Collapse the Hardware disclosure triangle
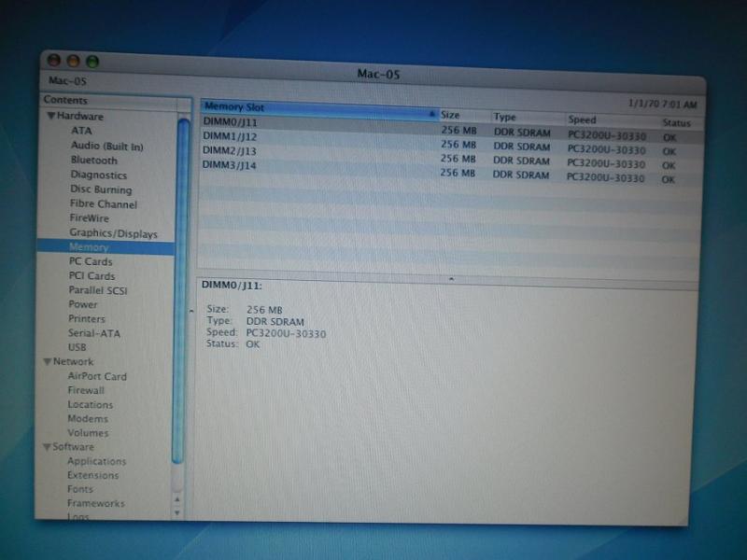This screenshot has width=747, height=560. 50,117
